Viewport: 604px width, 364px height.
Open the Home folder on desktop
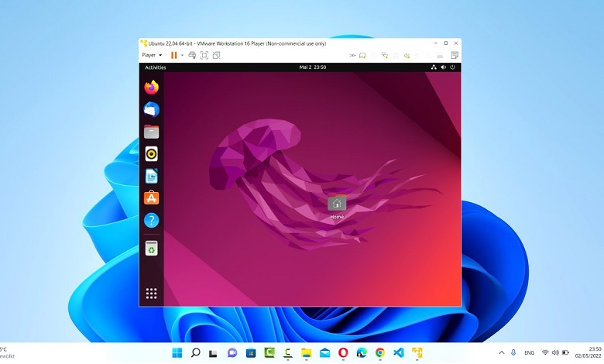[337, 206]
